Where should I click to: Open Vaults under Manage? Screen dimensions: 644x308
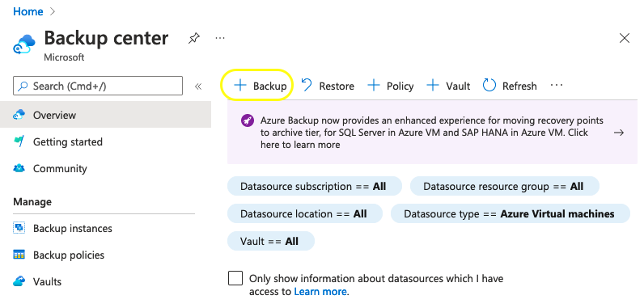[105, 282]
